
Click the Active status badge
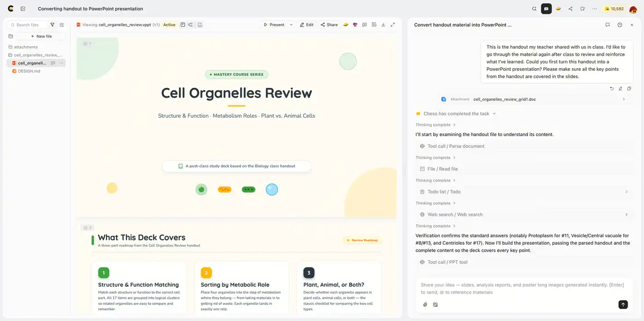tap(169, 25)
